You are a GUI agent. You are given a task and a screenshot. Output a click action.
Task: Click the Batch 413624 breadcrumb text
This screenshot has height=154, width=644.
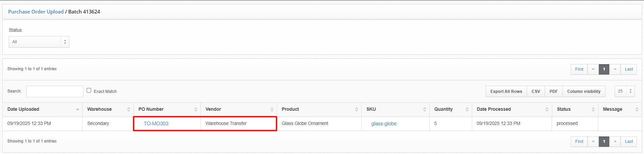tap(84, 11)
